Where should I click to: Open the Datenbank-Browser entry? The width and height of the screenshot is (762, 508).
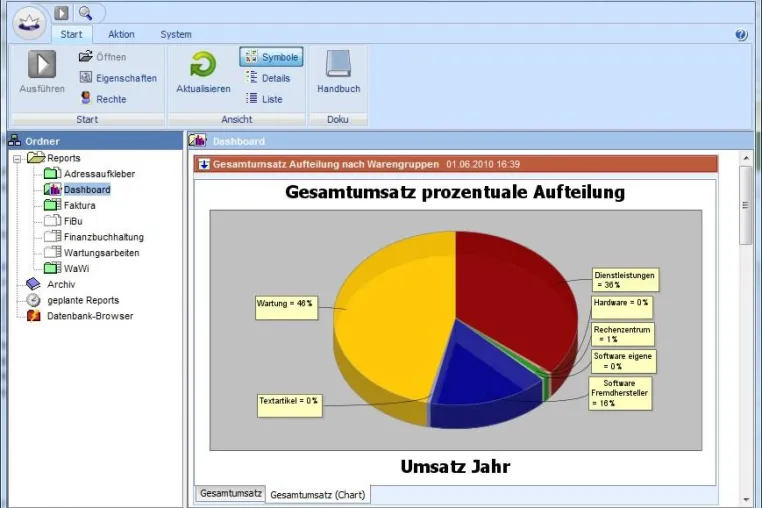(x=90, y=316)
